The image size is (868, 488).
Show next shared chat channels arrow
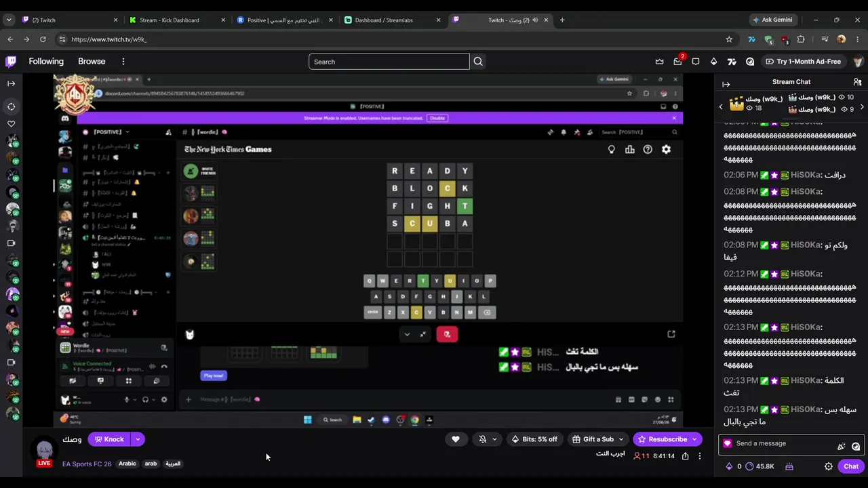tap(862, 107)
